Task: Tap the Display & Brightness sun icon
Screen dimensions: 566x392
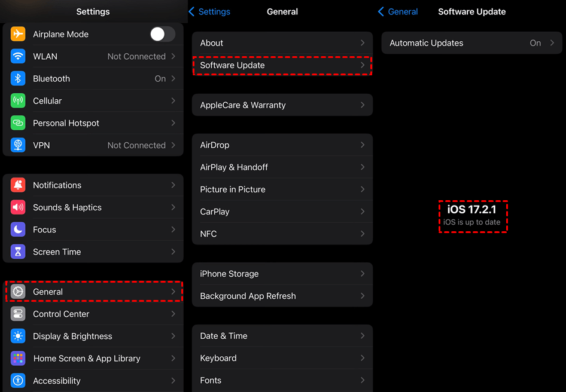Action: pos(18,336)
